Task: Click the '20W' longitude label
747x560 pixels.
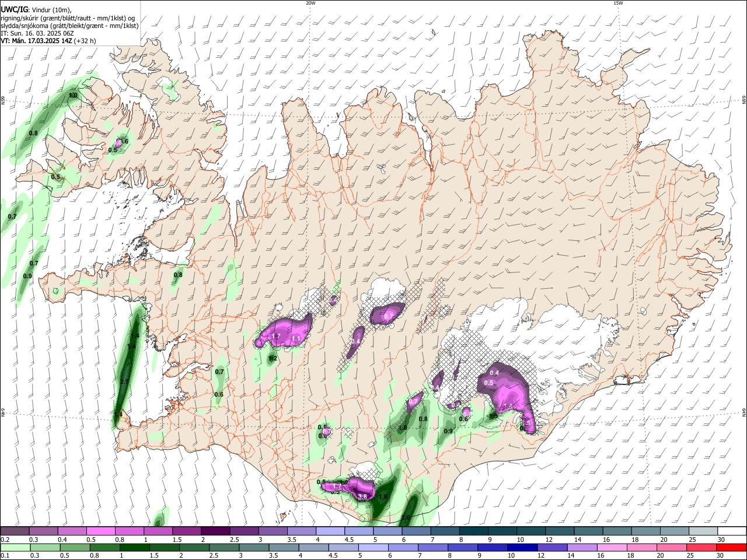Action: click(x=310, y=3)
